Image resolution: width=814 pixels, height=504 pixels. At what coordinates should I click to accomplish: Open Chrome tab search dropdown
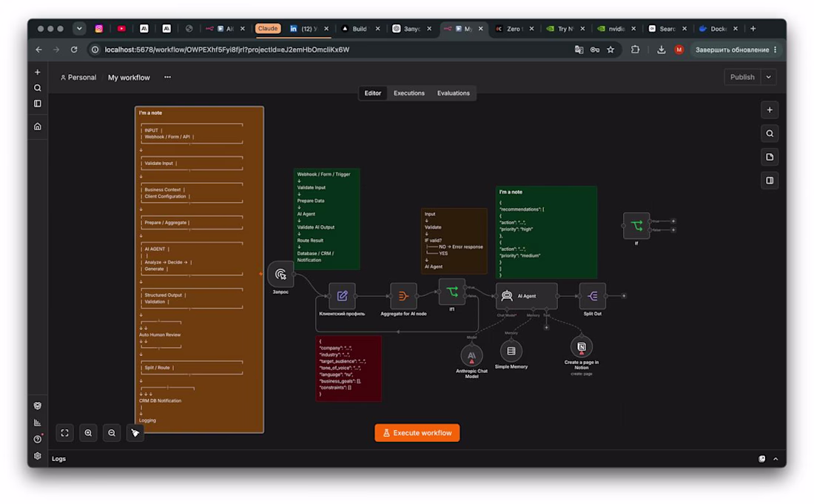[79, 29]
